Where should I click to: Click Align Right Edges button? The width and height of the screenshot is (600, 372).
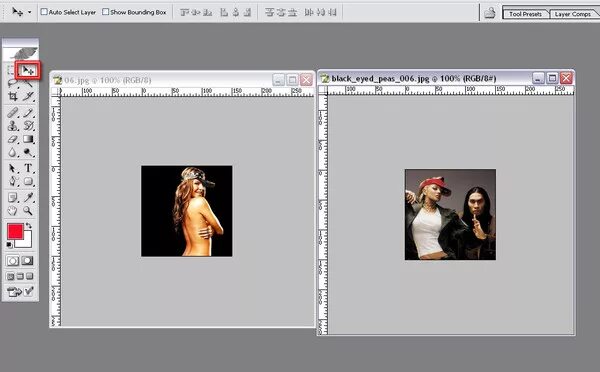pyautogui.click(x=247, y=12)
